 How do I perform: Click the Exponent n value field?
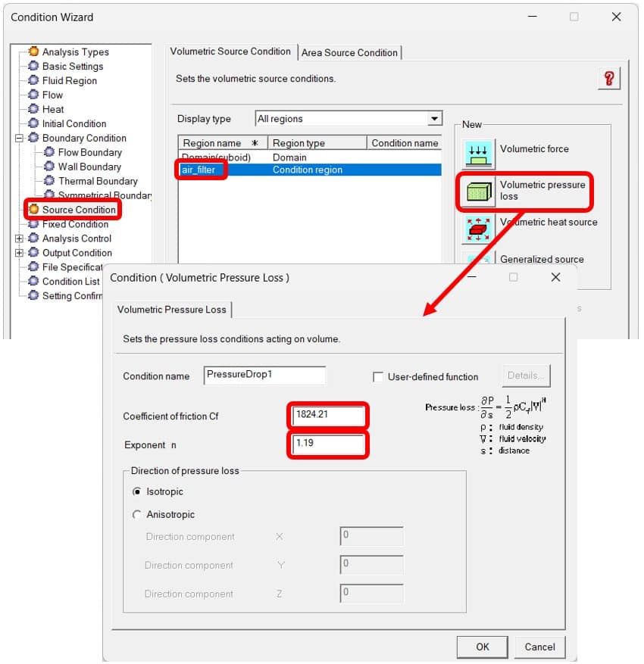click(328, 444)
